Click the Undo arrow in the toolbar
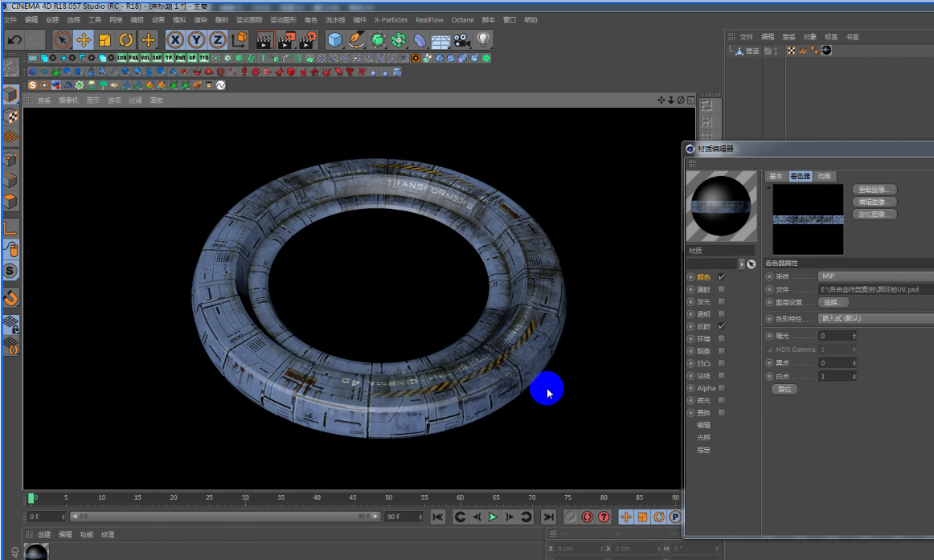The width and height of the screenshot is (934, 560). 14,39
